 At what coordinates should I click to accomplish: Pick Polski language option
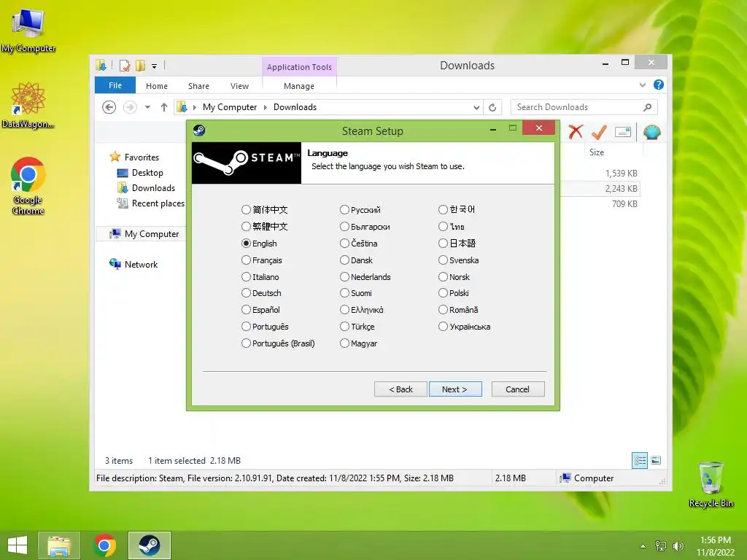pyautogui.click(x=443, y=293)
